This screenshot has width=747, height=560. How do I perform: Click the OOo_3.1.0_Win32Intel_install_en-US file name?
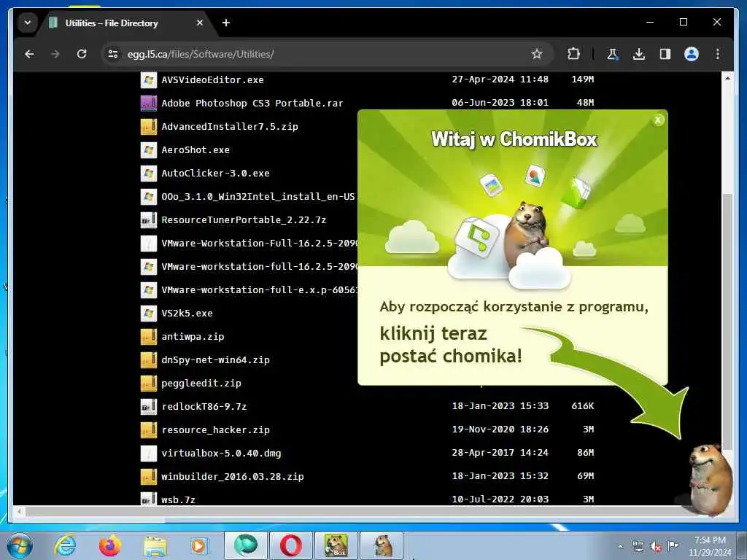(x=258, y=197)
